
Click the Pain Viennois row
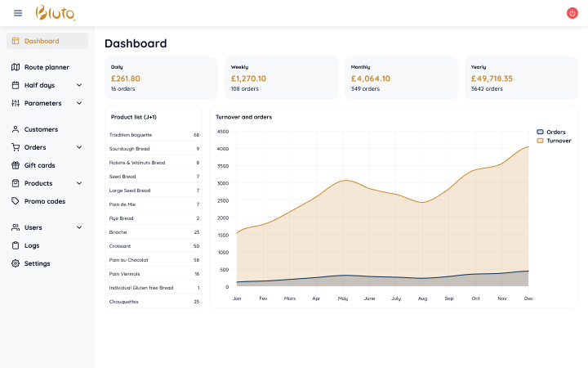click(154, 274)
